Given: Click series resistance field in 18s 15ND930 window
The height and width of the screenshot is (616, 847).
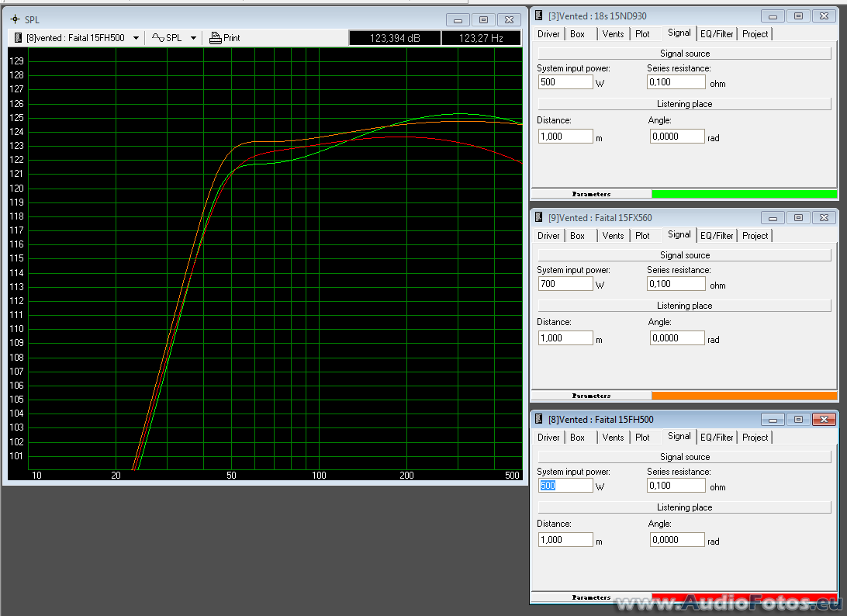Looking at the screenshot, I should 676,82.
